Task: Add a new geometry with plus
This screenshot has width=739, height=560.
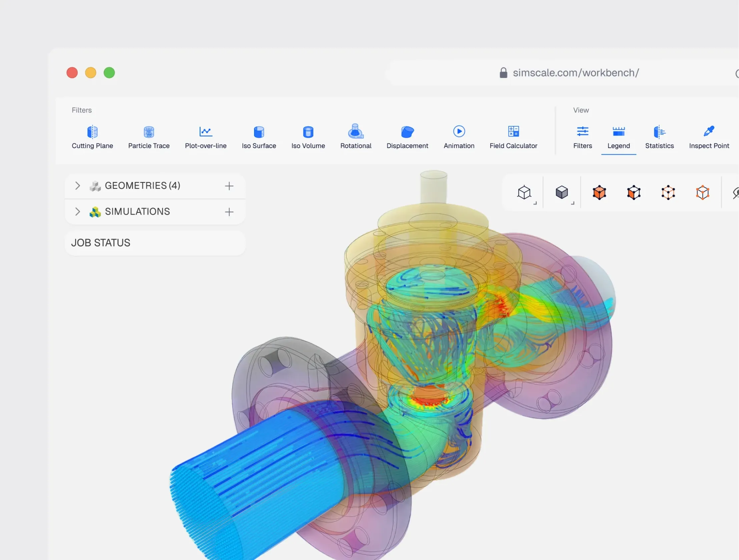Action: 229,186
